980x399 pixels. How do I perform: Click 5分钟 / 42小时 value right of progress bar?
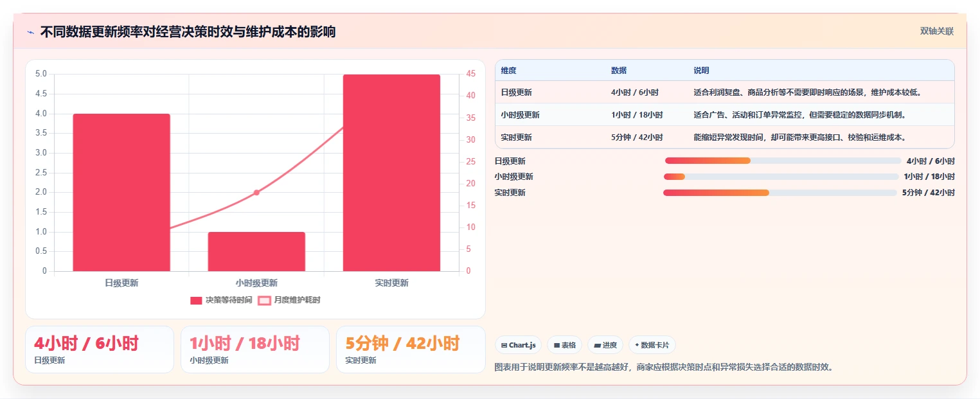[929, 193]
